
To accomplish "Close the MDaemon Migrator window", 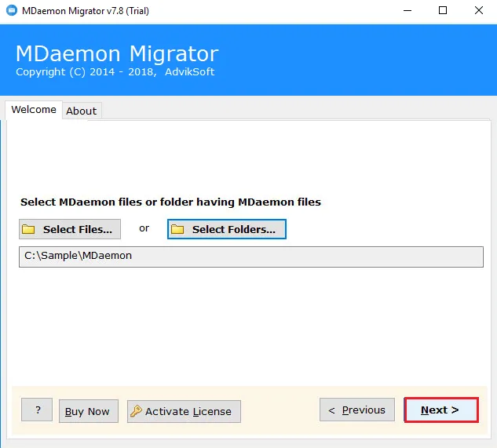I will click(x=479, y=11).
